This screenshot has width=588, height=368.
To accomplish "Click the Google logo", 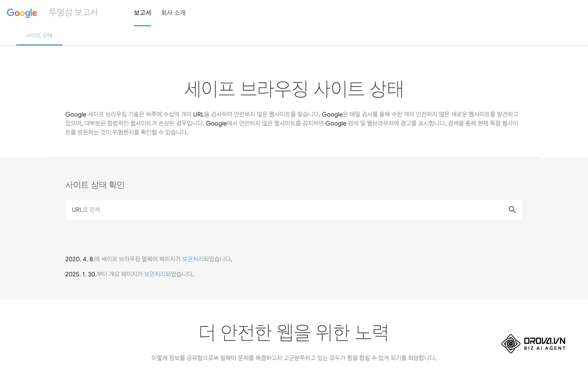I will click(22, 13).
